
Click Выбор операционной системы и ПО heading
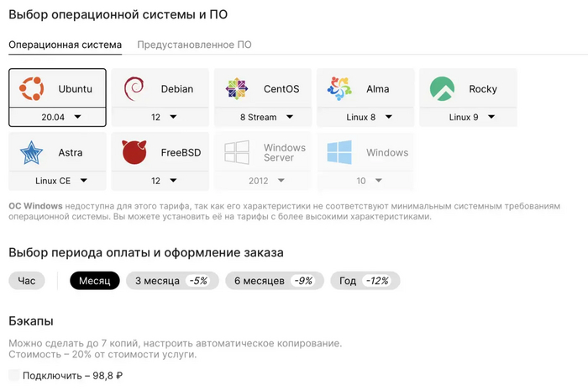pyautogui.click(x=118, y=14)
